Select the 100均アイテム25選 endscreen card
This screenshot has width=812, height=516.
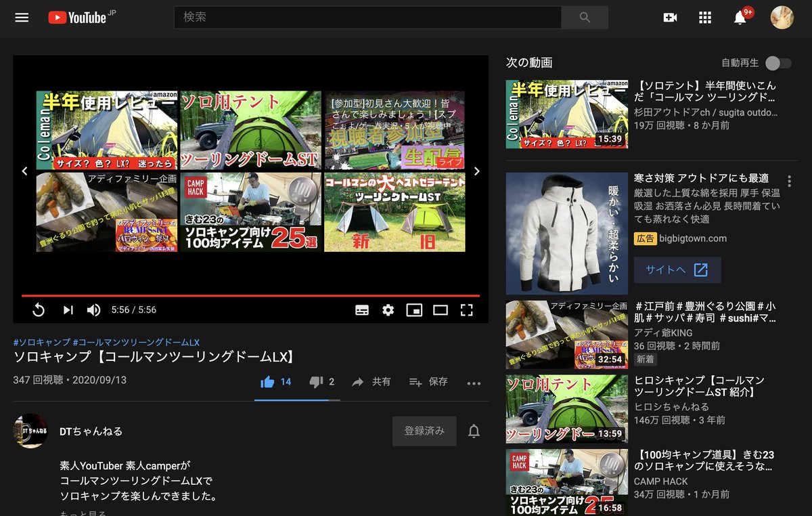point(250,212)
